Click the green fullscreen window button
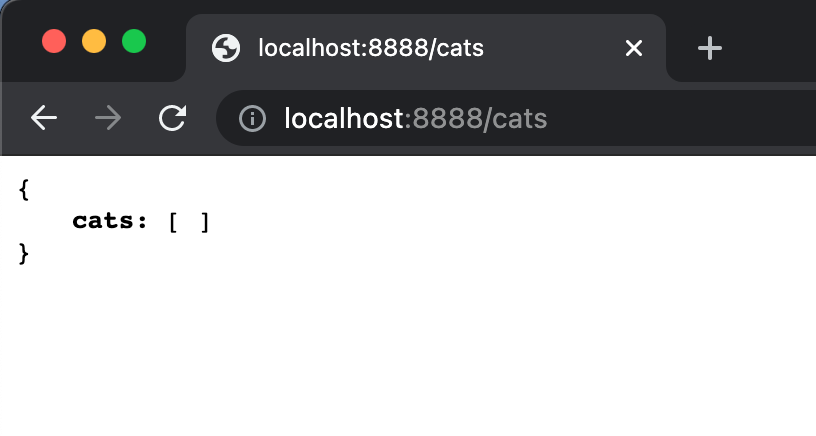This screenshot has height=436, width=816. tap(134, 41)
